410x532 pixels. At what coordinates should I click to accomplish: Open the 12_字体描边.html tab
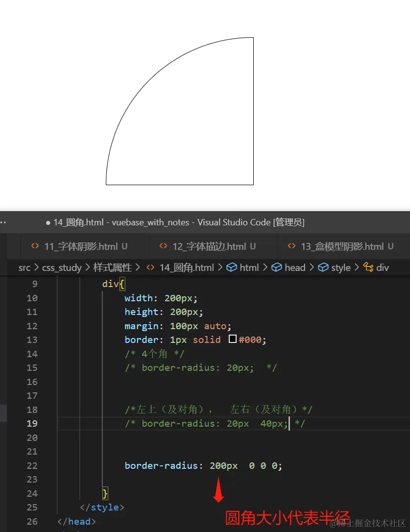coord(212,246)
